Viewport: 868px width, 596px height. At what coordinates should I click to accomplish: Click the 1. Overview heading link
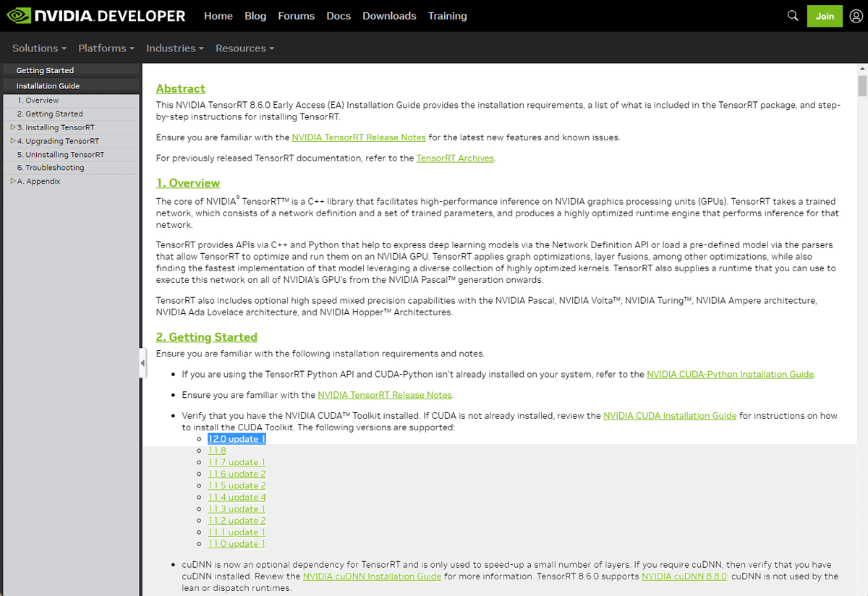pos(188,183)
